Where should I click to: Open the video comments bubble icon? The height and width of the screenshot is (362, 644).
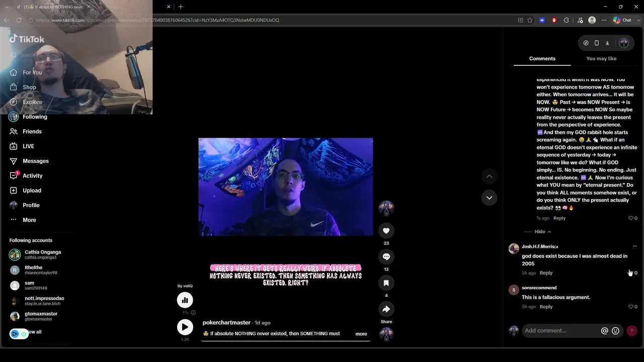coord(386,257)
